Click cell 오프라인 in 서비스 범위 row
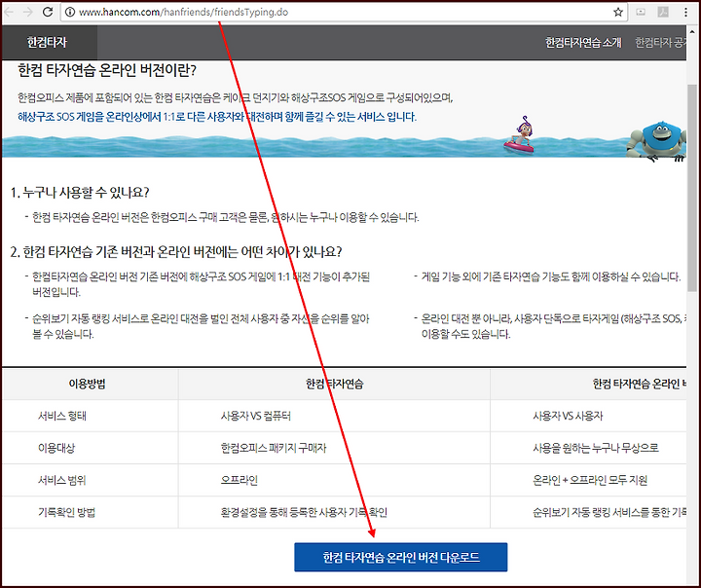 [240, 480]
